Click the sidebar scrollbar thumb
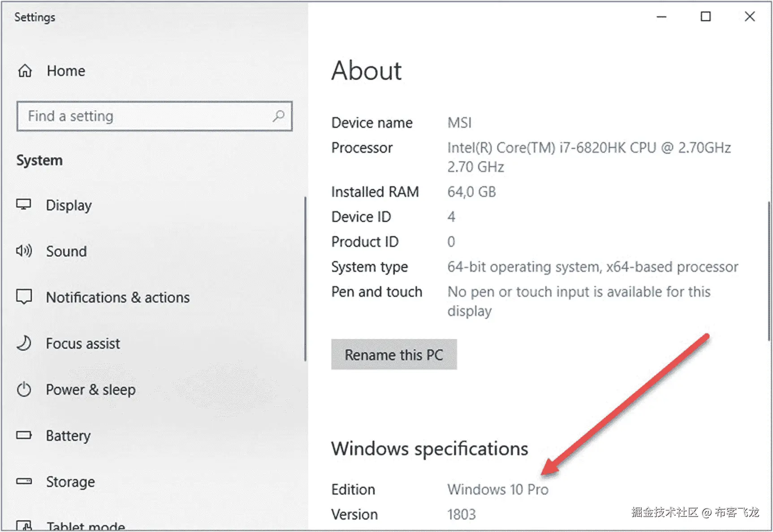Image resolution: width=773 pixels, height=532 pixels. (x=305, y=279)
